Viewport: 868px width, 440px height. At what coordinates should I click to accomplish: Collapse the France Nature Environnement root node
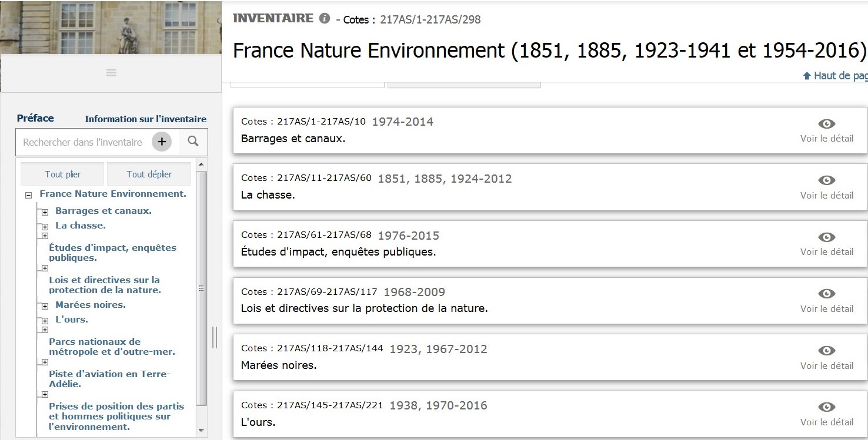click(x=28, y=196)
